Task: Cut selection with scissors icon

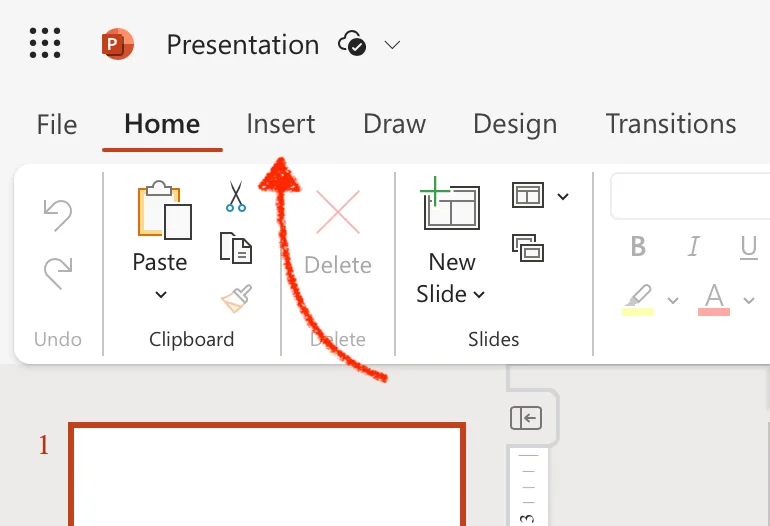Action: click(x=236, y=196)
